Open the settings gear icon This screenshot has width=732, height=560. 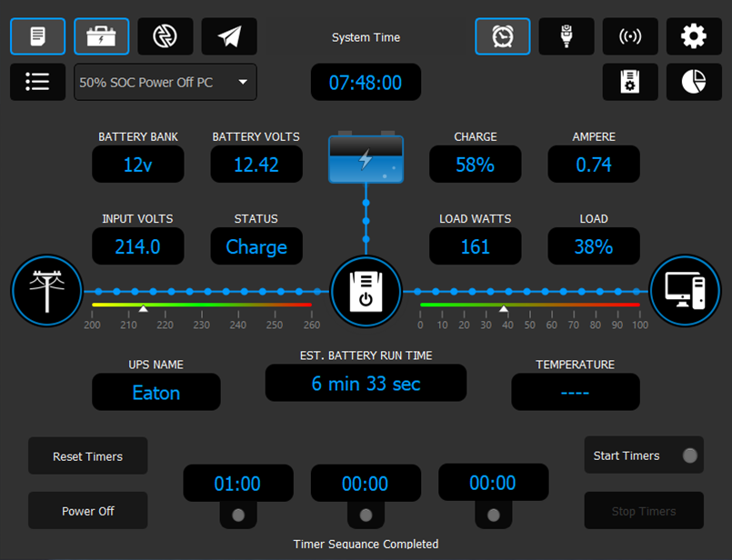pyautogui.click(x=693, y=36)
